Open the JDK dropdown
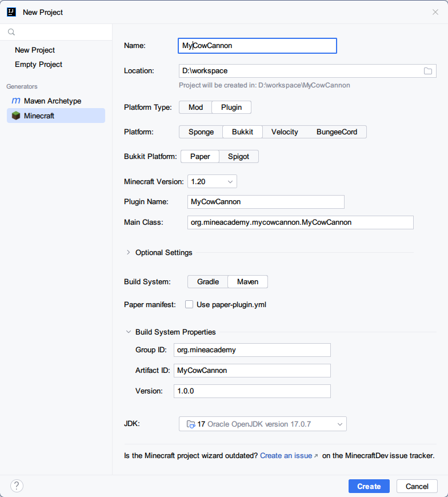Viewport: 448px width, 497px height. point(263,424)
